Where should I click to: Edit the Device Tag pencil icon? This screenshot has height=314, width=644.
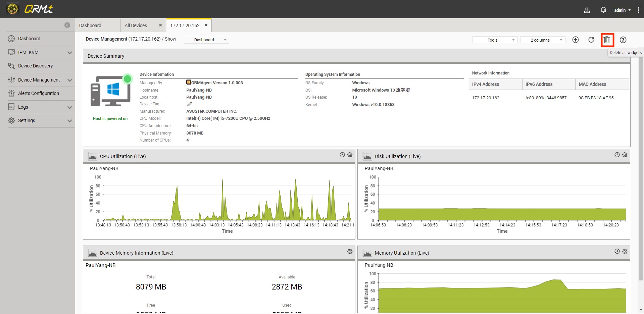[x=190, y=104]
